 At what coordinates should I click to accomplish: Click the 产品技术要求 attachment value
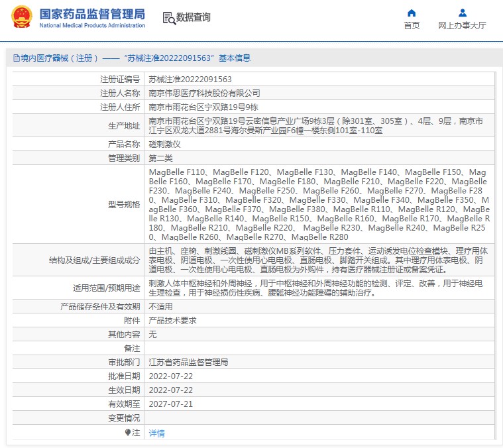172,320
